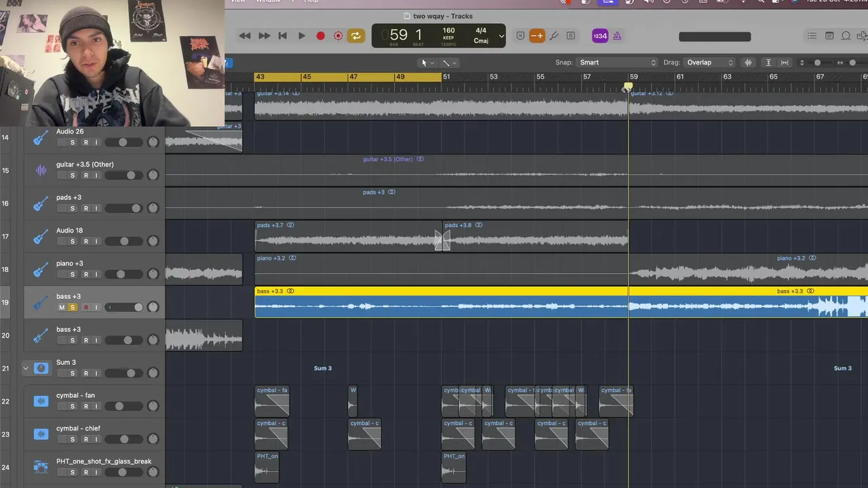
Task: Toggle the yellow Cycle mode button
Action: pyautogui.click(x=355, y=36)
